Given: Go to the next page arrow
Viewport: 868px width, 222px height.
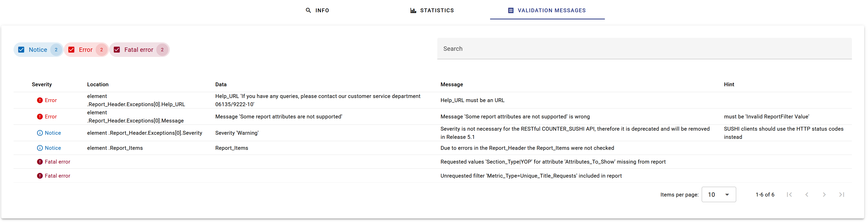Looking at the screenshot, I should pos(824,195).
